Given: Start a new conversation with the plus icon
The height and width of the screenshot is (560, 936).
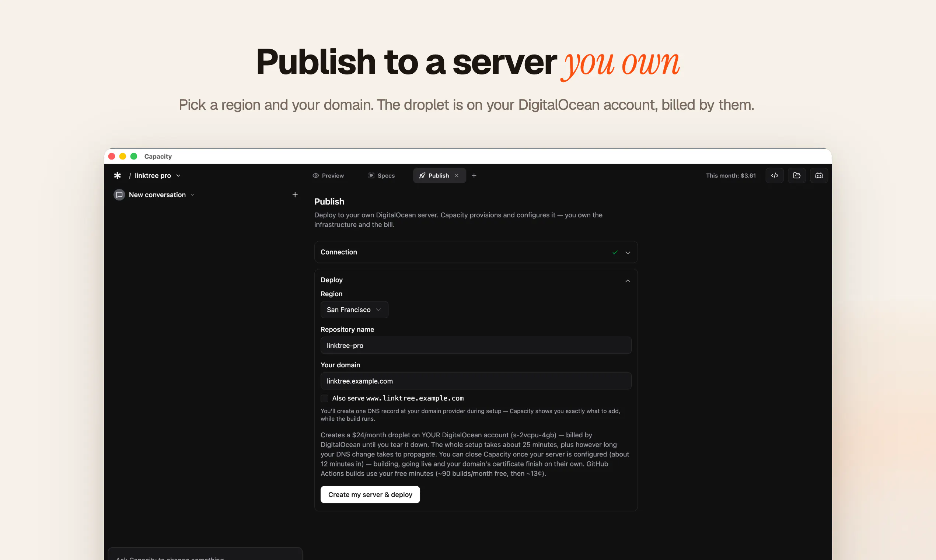Looking at the screenshot, I should click(295, 195).
